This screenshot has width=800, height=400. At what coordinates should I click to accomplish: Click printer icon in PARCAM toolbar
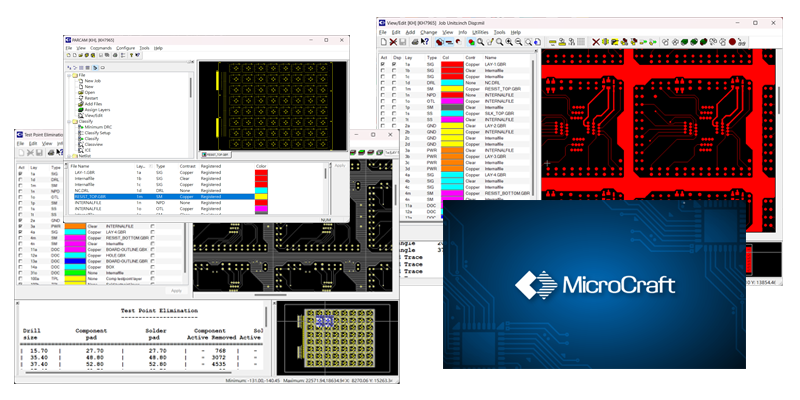click(x=115, y=55)
